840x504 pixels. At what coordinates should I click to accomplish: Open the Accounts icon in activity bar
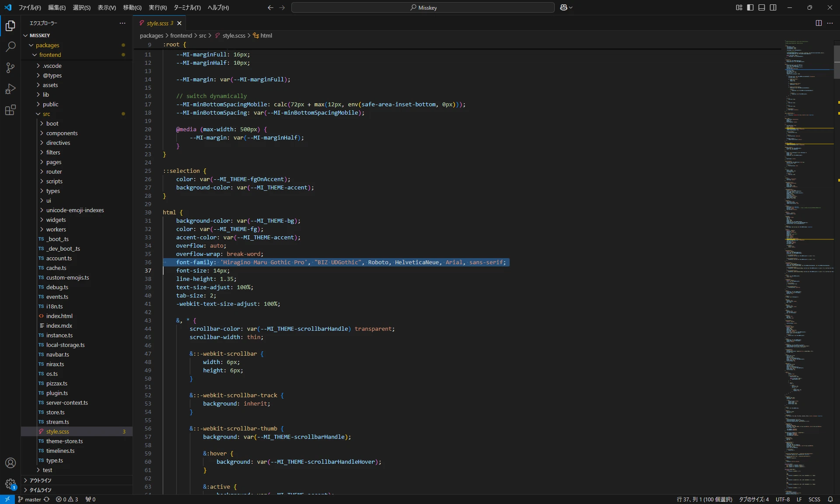10,463
